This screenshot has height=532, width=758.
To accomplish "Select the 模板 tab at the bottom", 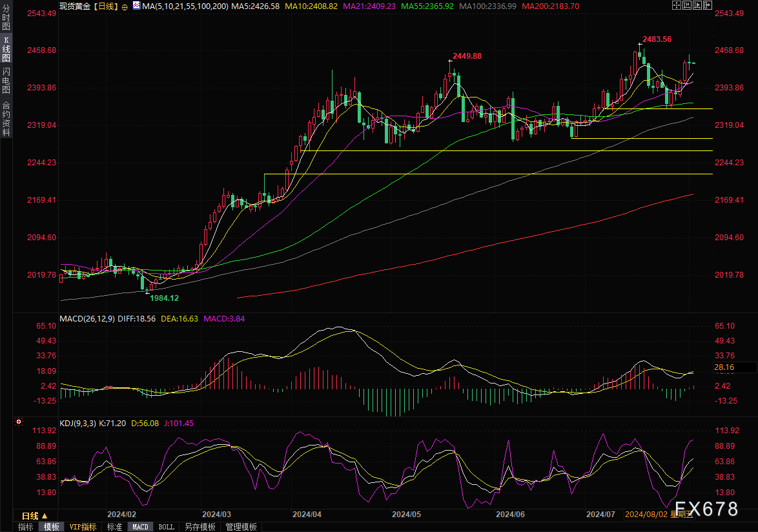I will tap(52, 527).
